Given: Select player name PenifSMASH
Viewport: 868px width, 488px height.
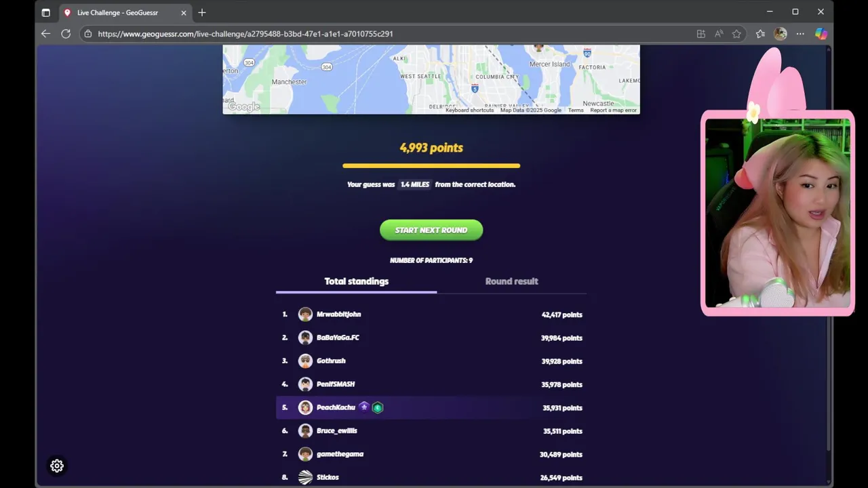Looking at the screenshot, I should click(x=336, y=384).
